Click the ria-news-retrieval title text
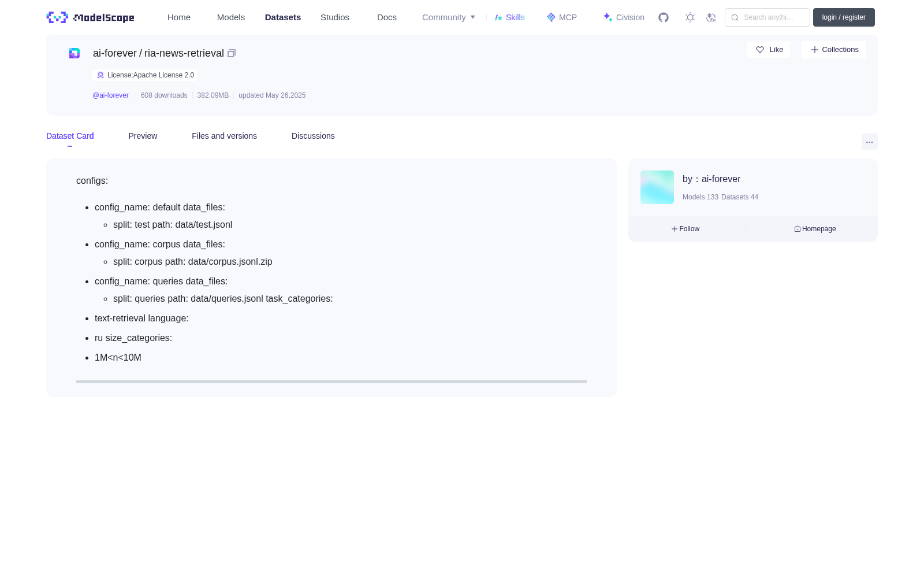Viewport: 924px width, 578px height. click(x=184, y=53)
